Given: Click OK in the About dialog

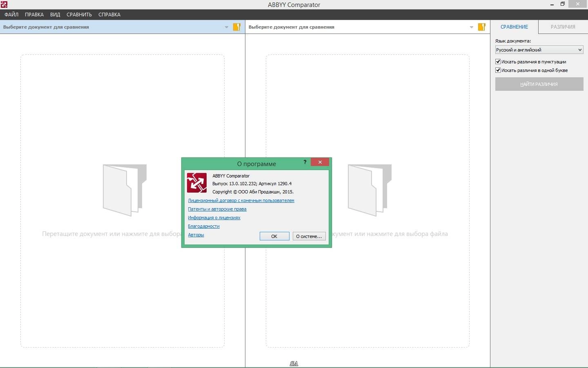Looking at the screenshot, I should pos(274,236).
